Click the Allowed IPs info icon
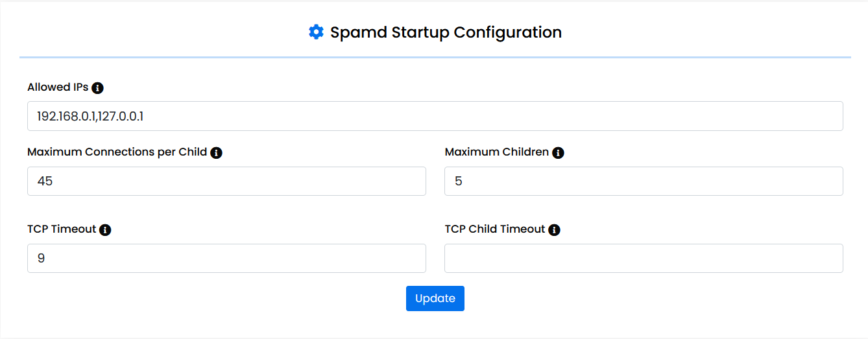Viewport: 868px width, 339px height. coord(98,88)
